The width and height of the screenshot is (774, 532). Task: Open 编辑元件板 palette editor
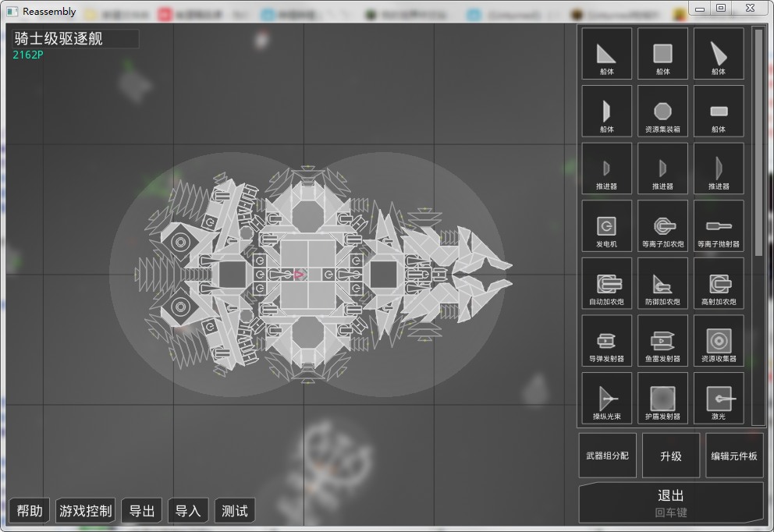click(733, 456)
